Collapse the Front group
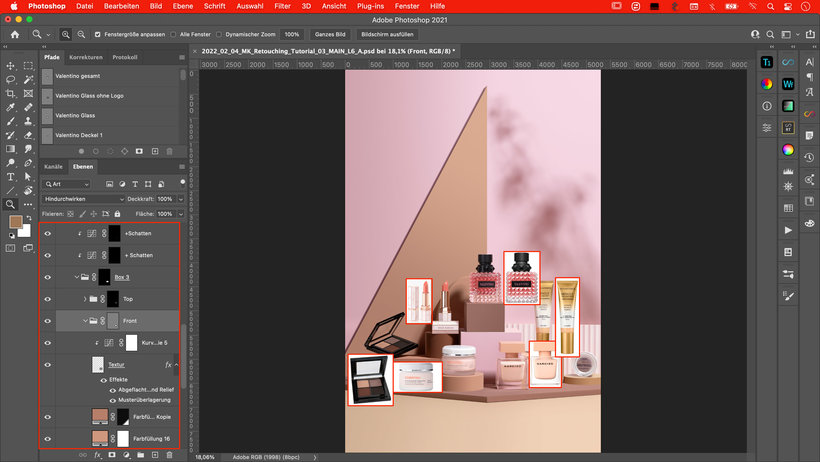 point(85,321)
